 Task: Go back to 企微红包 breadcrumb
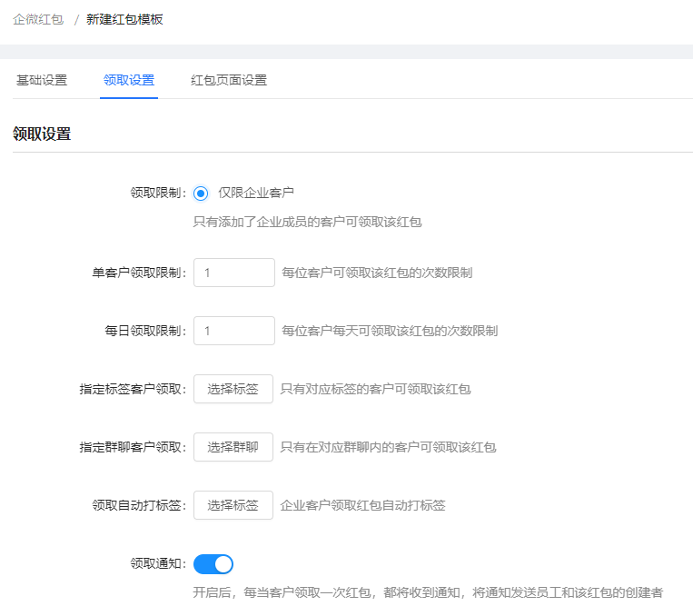[x=38, y=19]
